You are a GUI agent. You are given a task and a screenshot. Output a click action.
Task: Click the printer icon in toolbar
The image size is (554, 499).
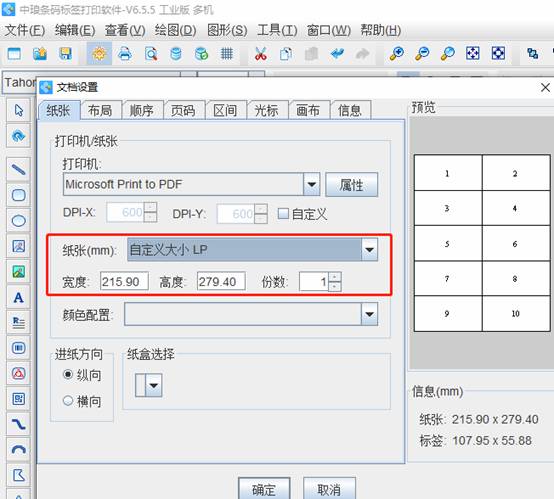tap(125, 54)
